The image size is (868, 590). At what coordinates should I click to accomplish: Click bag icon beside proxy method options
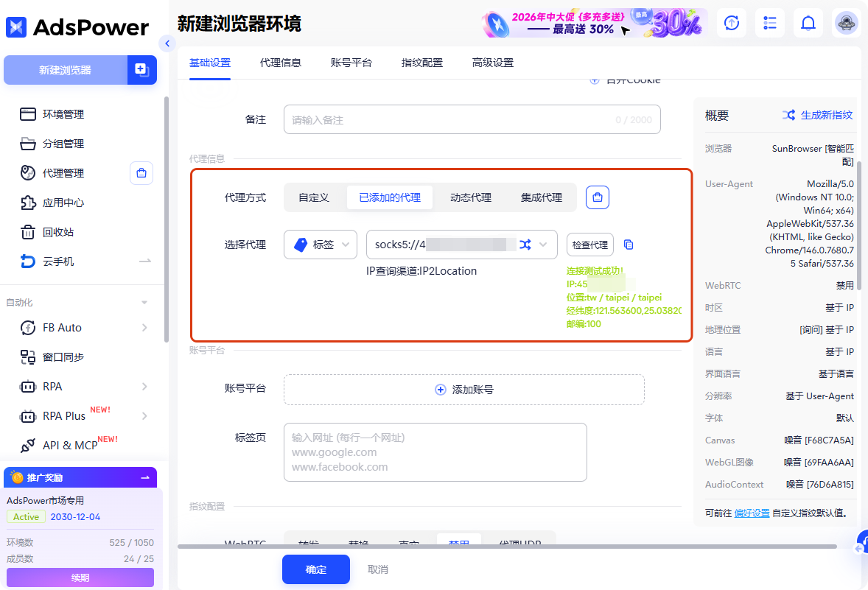(x=598, y=197)
